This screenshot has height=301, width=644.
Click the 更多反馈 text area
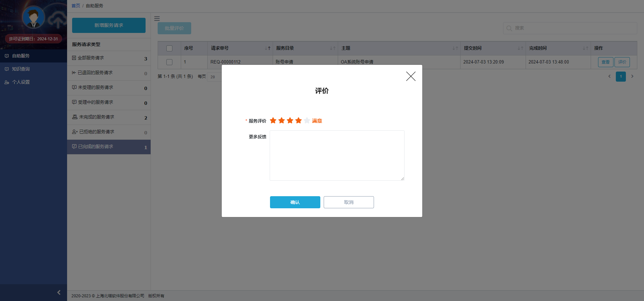(337, 156)
